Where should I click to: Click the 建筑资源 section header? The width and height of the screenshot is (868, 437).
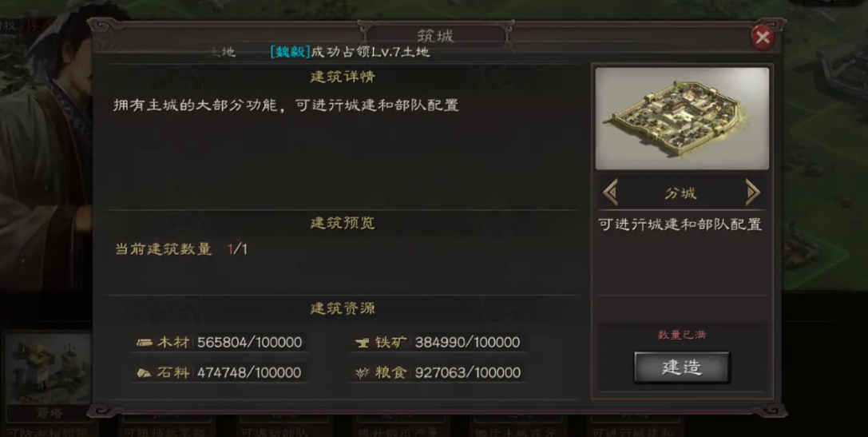(343, 308)
